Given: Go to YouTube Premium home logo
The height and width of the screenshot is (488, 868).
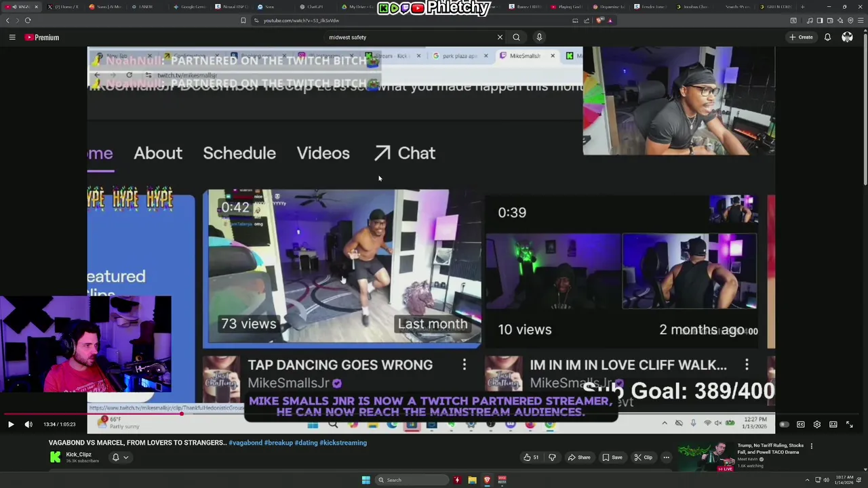Looking at the screenshot, I should 42,37.
